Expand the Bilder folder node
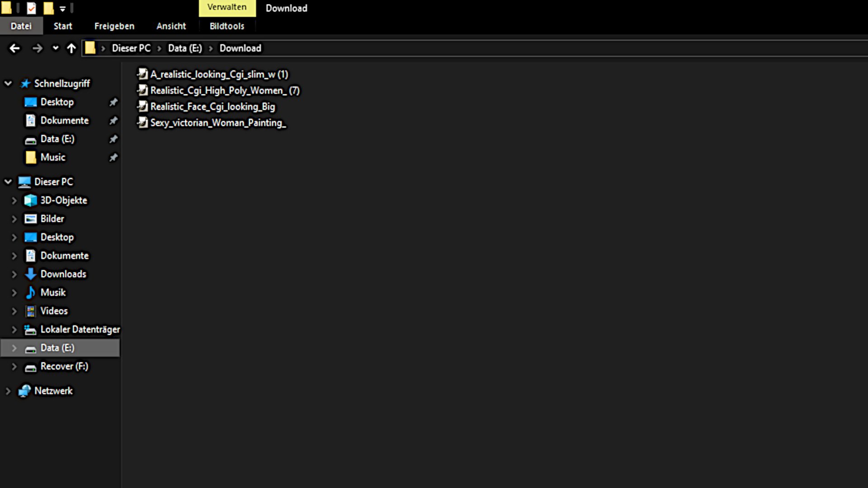This screenshot has height=488, width=868. (14, 219)
